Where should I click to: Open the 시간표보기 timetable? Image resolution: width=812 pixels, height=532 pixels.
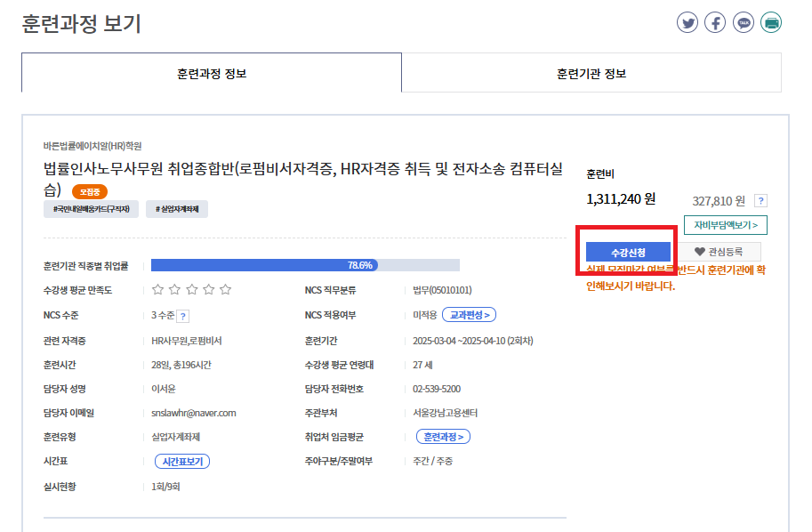[182, 462]
